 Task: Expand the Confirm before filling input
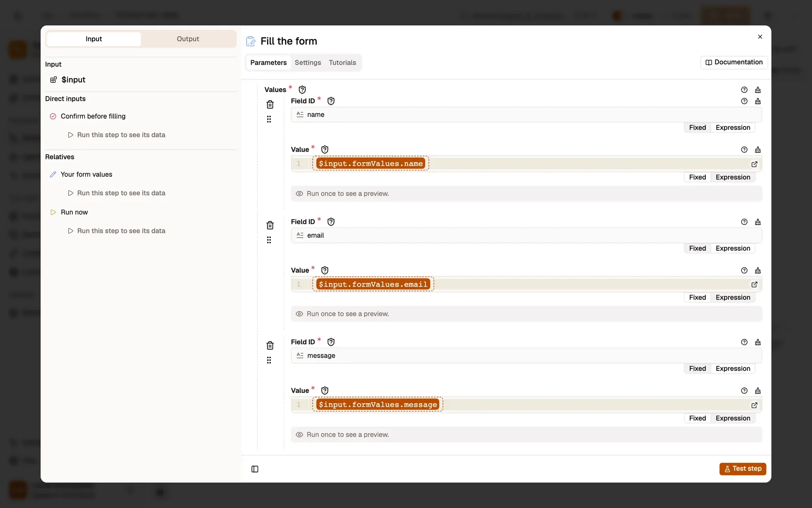pyautogui.click(x=93, y=116)
